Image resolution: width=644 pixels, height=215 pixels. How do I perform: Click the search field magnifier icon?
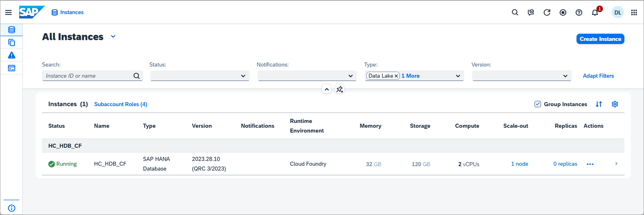pos(137,76)
